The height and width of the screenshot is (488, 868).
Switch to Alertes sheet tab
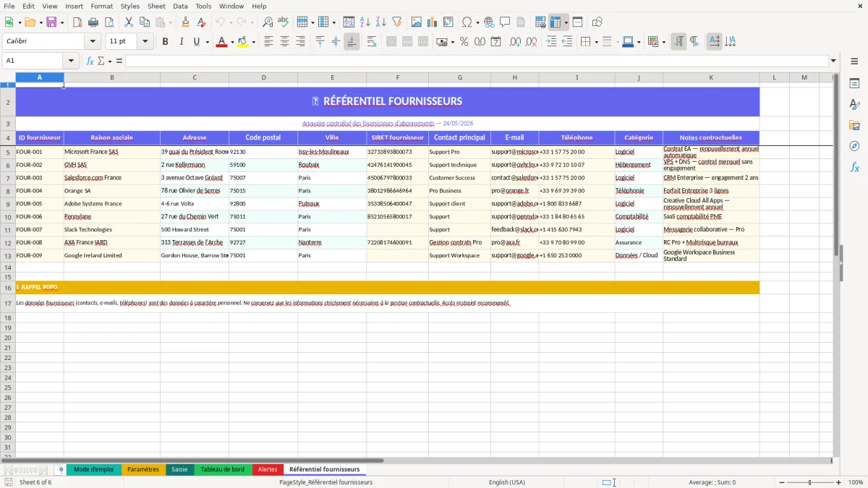click(268, 469)
